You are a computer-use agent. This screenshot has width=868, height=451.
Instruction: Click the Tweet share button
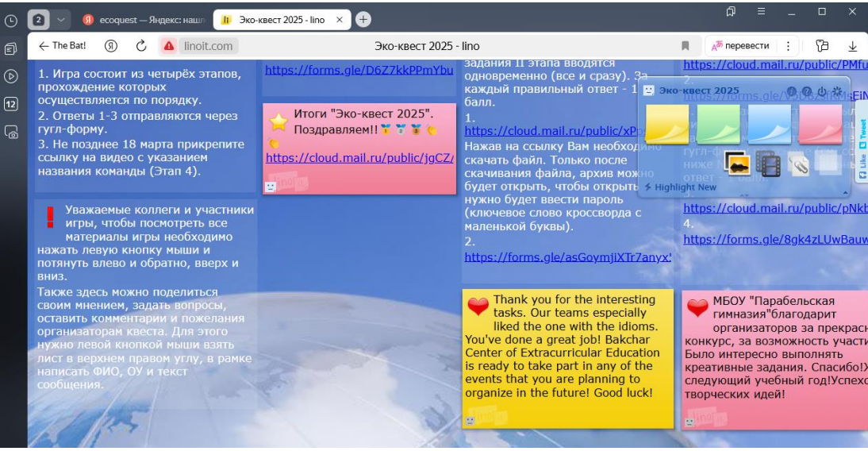[862, 135]
